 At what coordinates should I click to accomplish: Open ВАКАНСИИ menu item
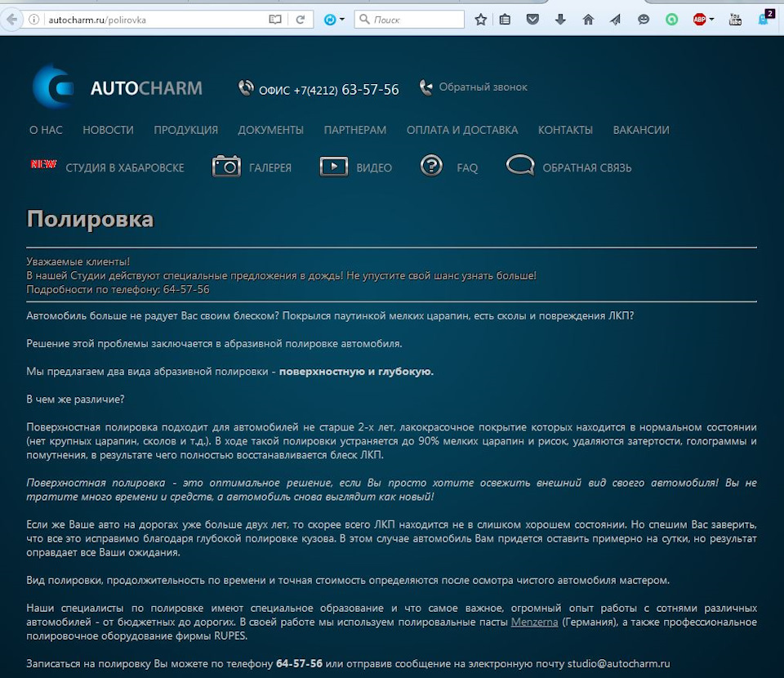(x=641, y=130)
